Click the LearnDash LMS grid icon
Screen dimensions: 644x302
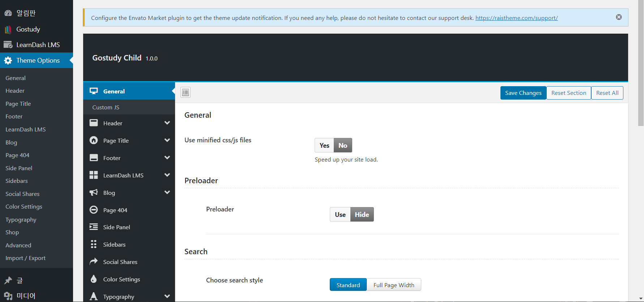coord(94,175)
